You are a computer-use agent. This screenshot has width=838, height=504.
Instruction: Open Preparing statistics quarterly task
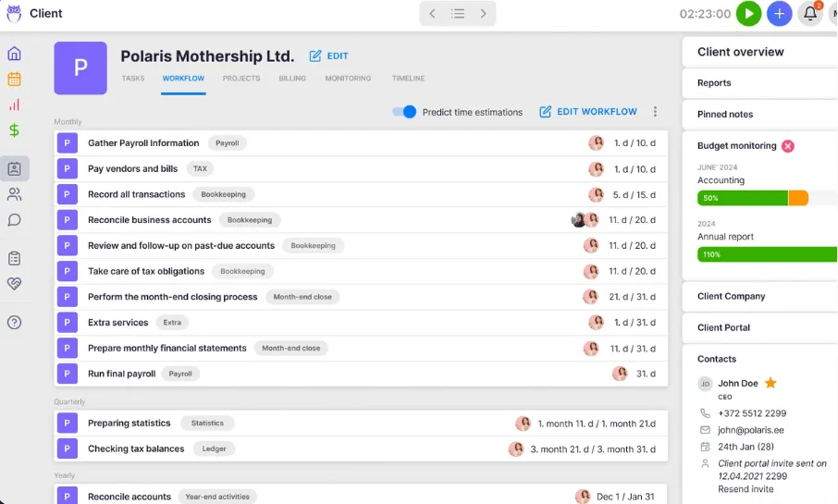(361, 424)
